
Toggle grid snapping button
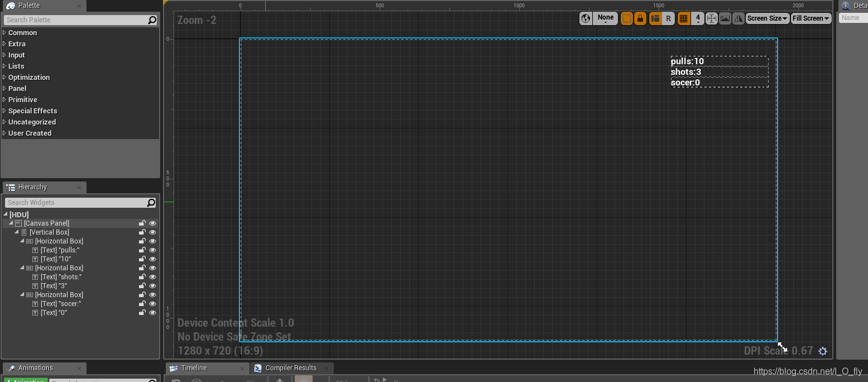tap(683, 18)
